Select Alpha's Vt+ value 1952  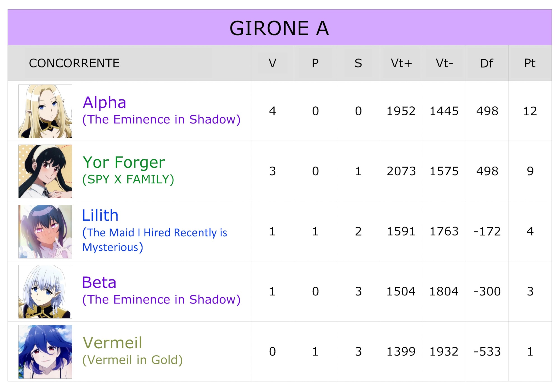click(401, 111)
